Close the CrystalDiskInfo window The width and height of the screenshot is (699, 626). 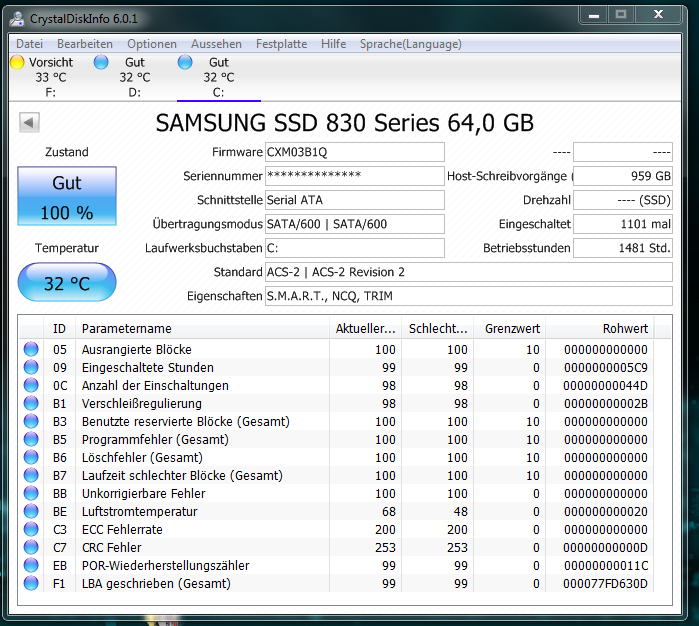(658, 15)
